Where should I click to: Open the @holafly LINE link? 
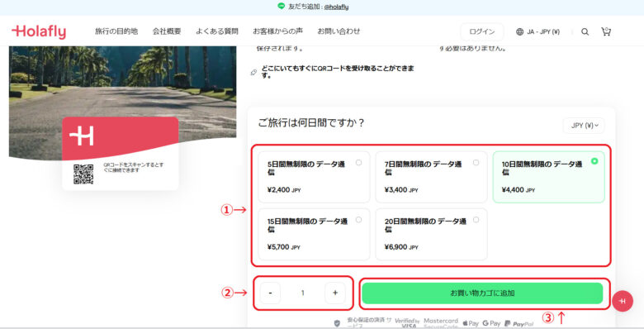(x=336, y=7)
